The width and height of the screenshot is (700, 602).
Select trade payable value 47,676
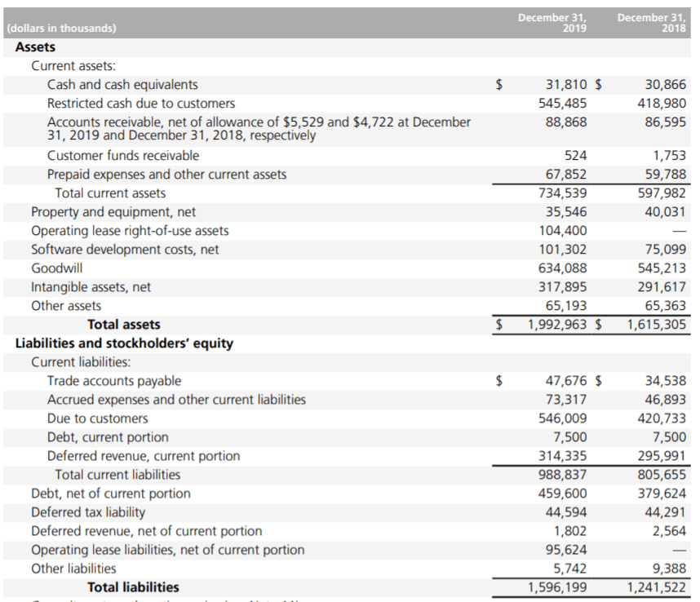pos(566,381)
